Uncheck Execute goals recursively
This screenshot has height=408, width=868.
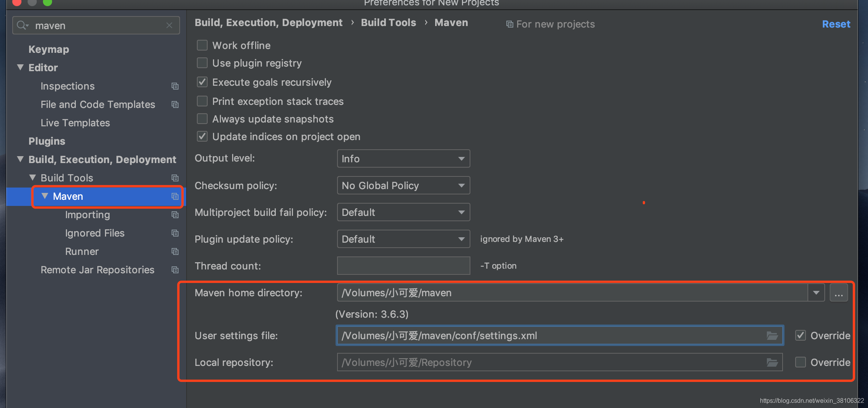click(202, 82)
